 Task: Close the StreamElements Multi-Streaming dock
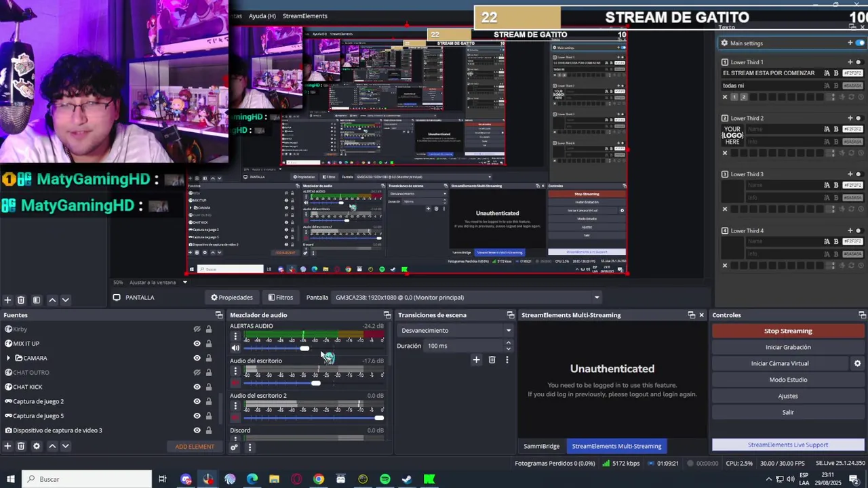[x=701, y=315]
